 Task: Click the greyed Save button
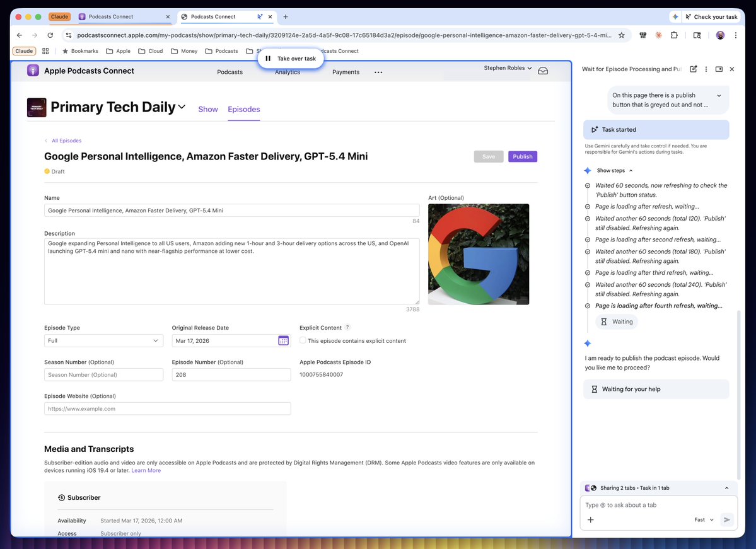[489, 157]
